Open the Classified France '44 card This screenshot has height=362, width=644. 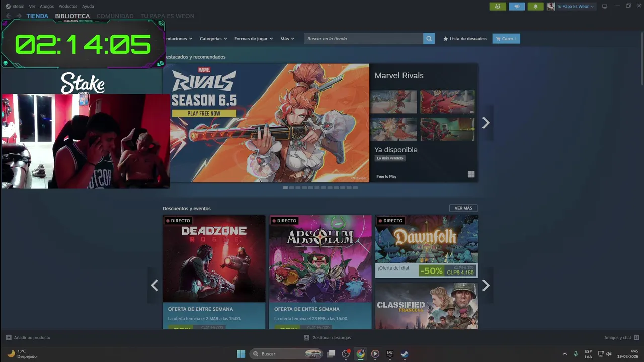(427, 306)
